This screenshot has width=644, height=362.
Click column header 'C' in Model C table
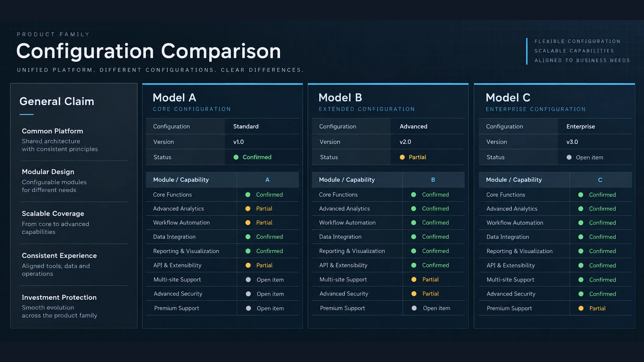[600, 180]
